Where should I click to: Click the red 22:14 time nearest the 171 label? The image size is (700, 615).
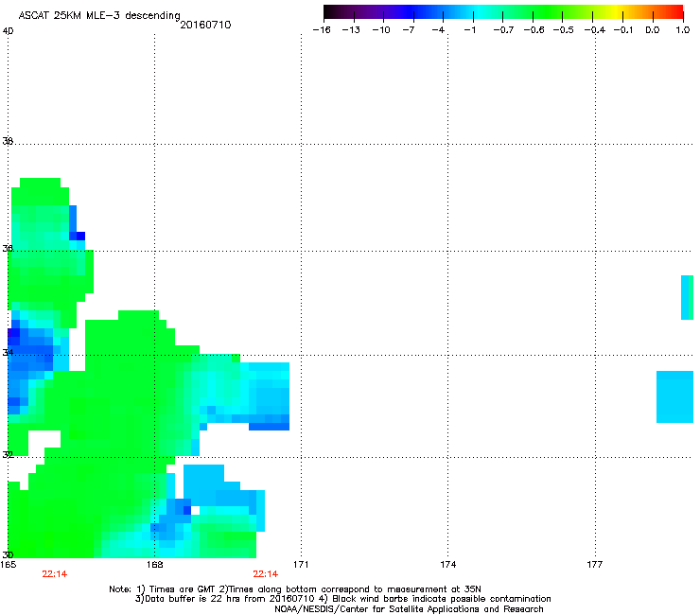[x=265, y=574]
